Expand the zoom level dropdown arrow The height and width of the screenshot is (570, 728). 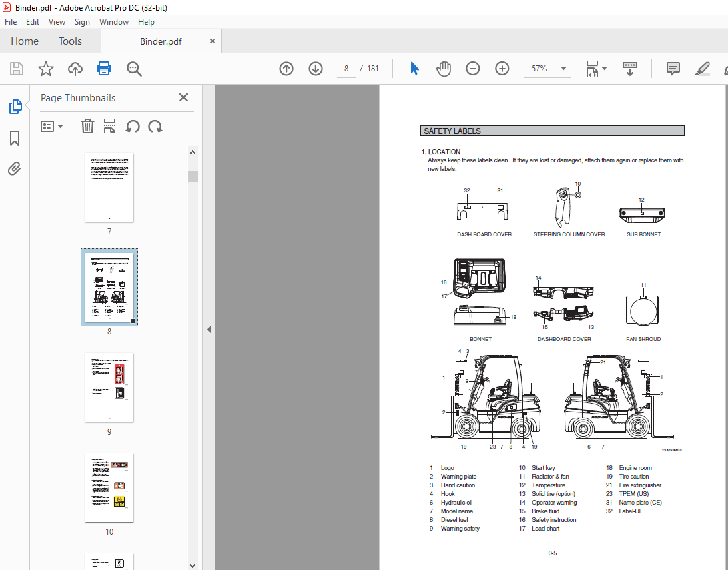[x=563, y=69]
